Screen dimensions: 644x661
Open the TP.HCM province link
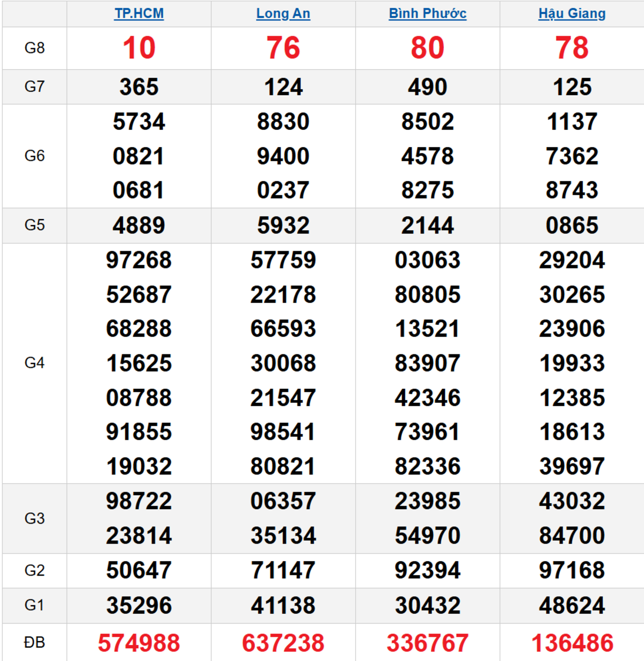pos(139,13)
